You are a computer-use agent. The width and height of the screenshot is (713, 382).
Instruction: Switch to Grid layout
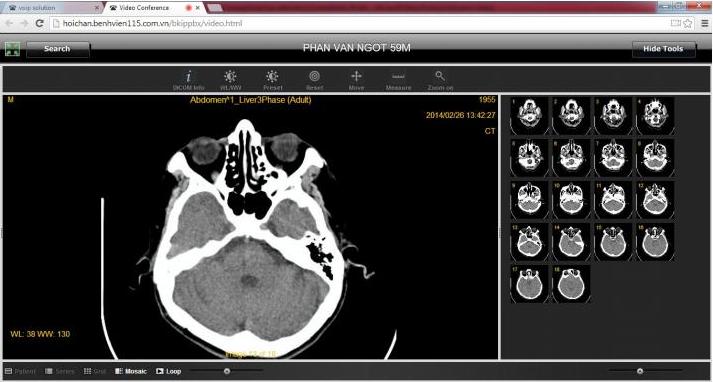95,371
